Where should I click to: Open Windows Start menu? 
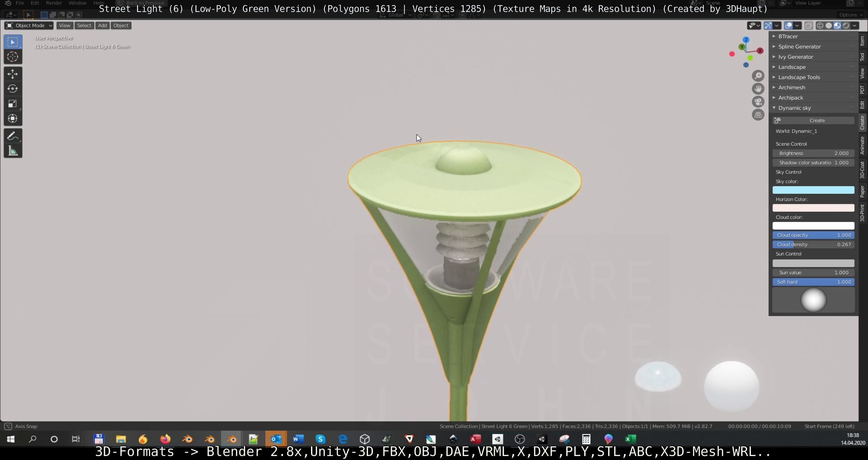coord(10,439)
